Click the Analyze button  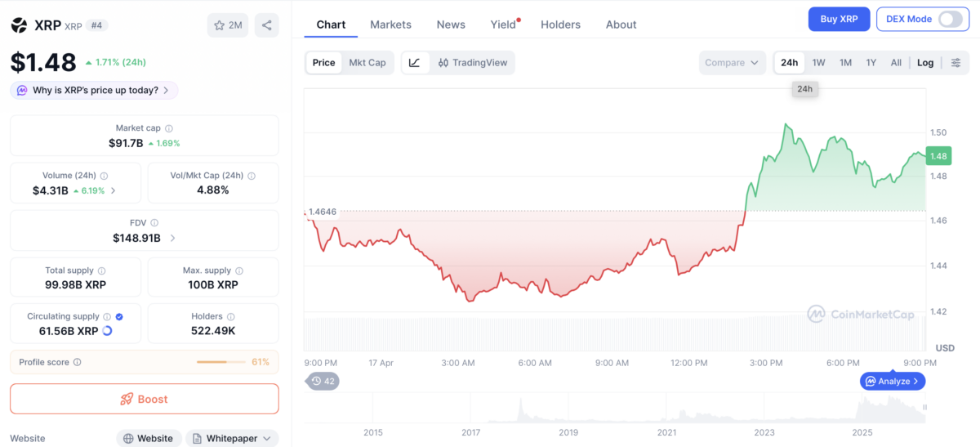pyautogui.click(x=893, y=381)
